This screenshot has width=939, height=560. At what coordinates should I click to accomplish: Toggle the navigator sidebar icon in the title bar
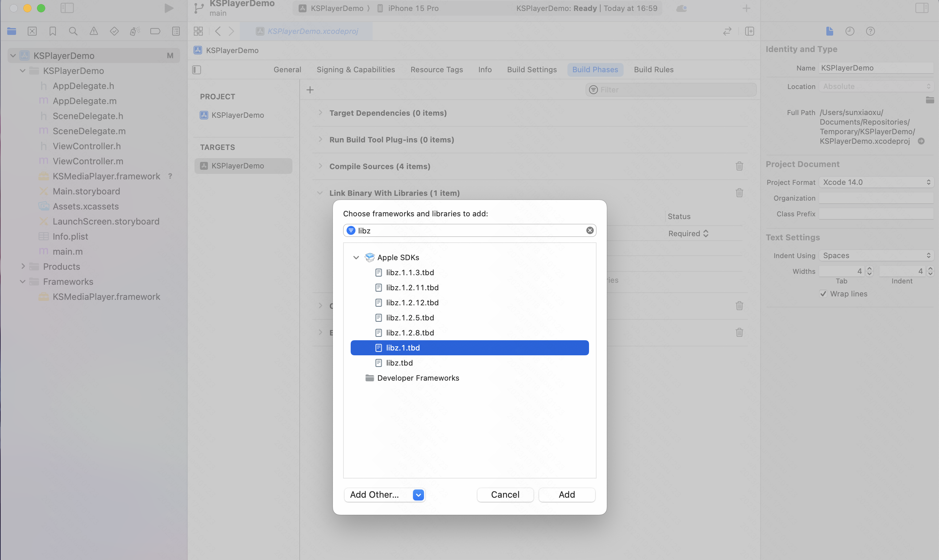[x=67, y=8]
